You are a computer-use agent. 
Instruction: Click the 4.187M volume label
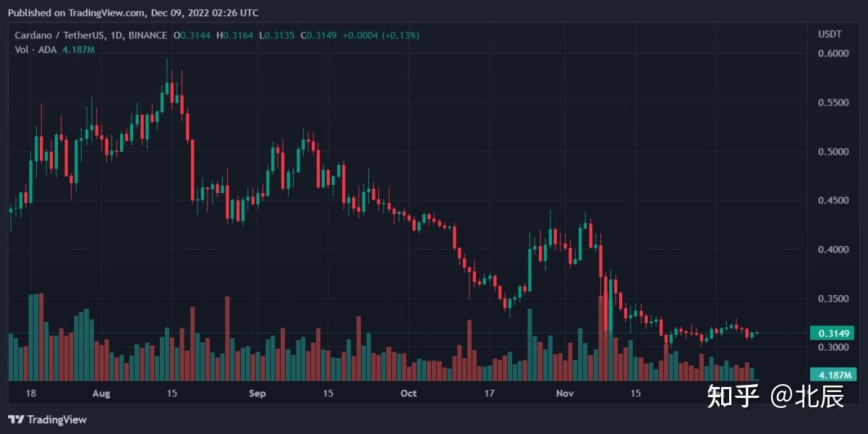point(833,375)
